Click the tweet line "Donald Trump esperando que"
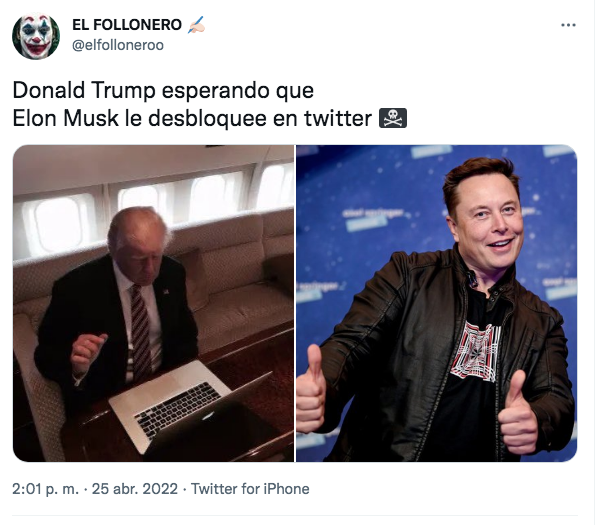Image resolution: width=601 pixels, height=525 pixels. coord(163,90)
